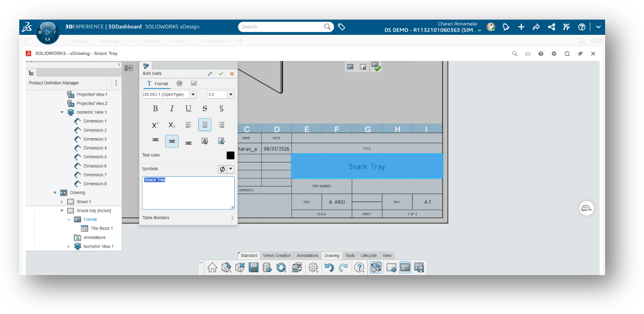Viewport: 644px width, 314px height.
Task: Expand the Sheet.1 tree node
Action: click(x=62, y=202)
